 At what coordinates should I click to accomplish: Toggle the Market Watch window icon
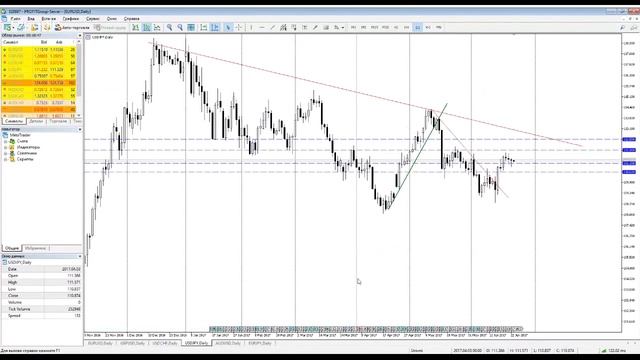point(34,27)
